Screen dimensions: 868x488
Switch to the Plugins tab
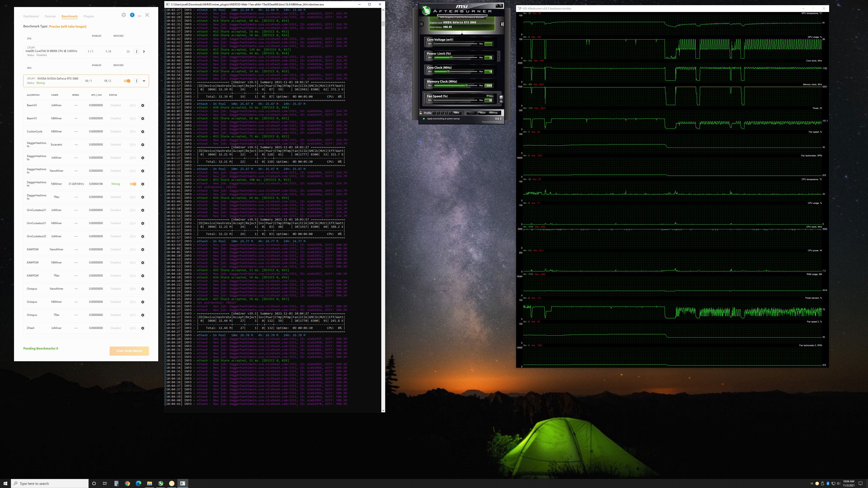tap(89, 16)
